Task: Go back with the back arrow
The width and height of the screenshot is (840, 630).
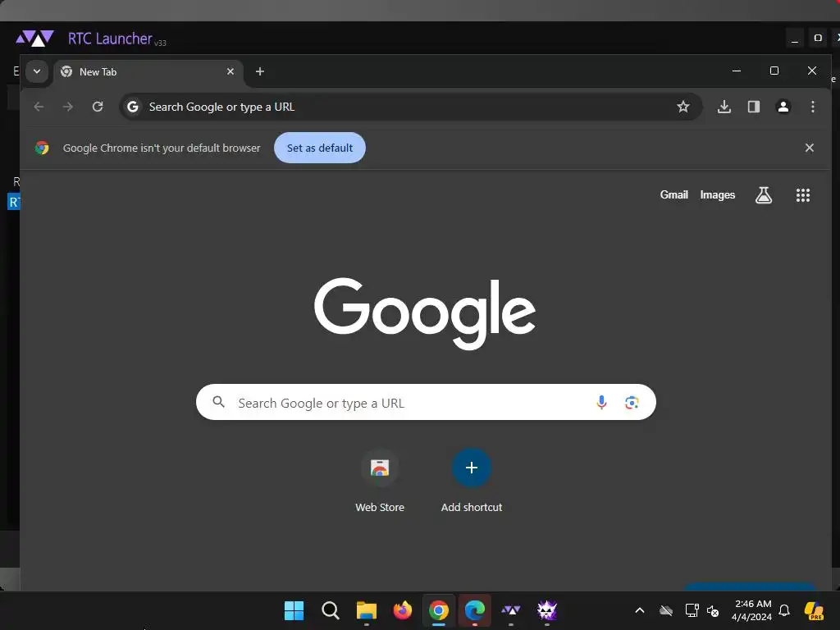Action: pos(39,107)
